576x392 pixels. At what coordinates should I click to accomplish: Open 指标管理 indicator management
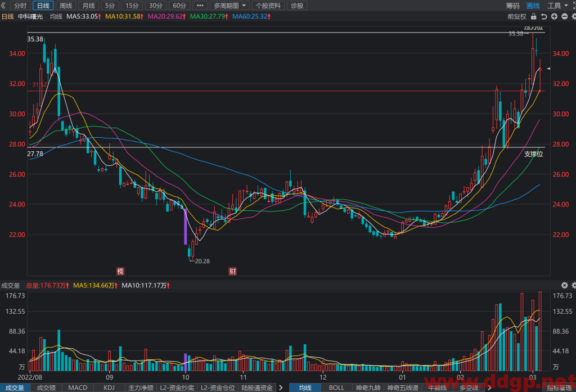coord(559,388)
